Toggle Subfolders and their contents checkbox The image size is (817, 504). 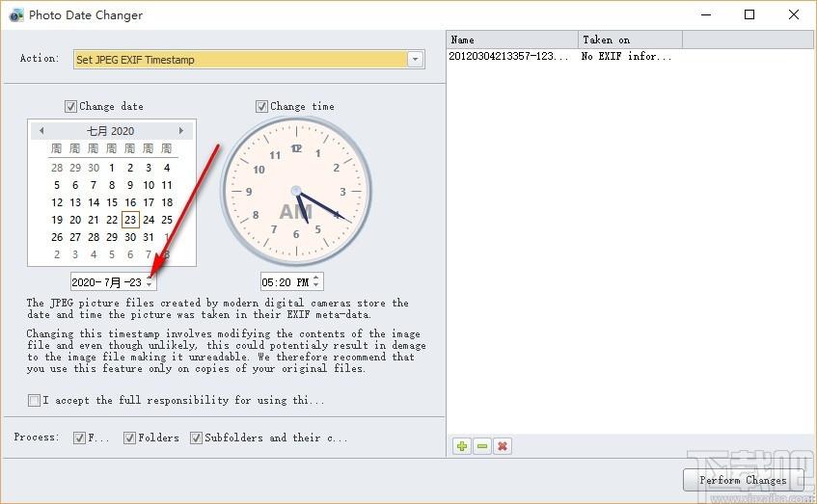[196, 438]
